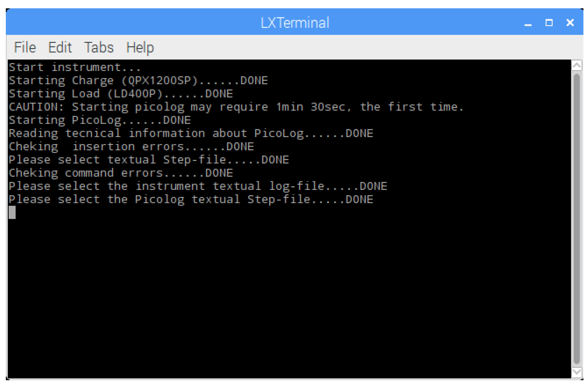Click the "Reading tecnical information" line
This screenshot has width=588, height=390.
[x=191, y=133]
